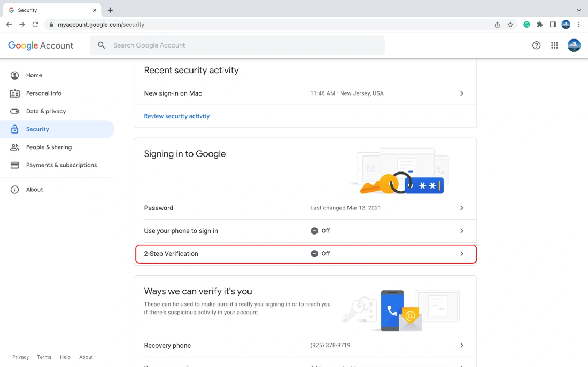Expand the Recovery phone chevron

462,346
